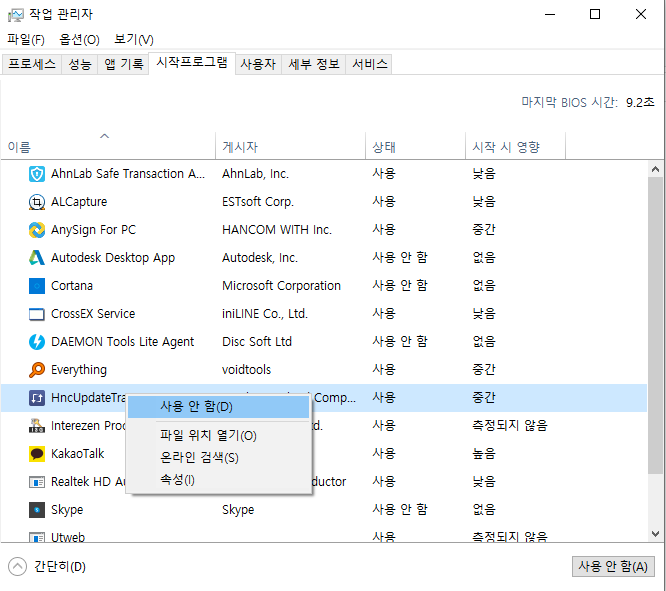Sort by the 상태 column header

[415, 146]
